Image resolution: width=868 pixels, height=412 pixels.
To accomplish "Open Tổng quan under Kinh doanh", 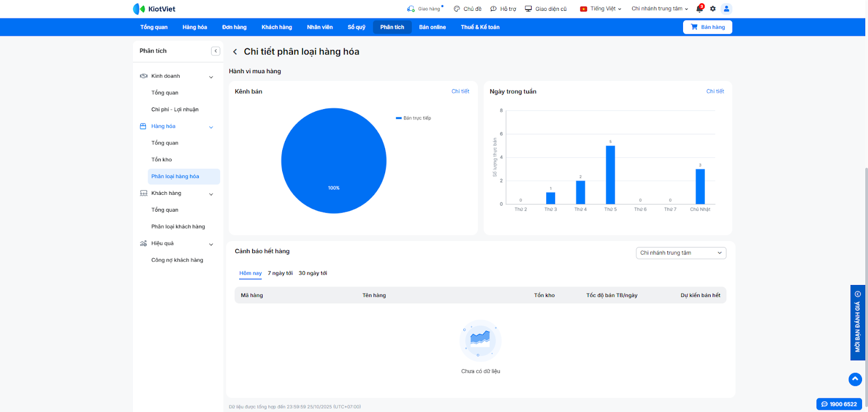I will [x=165, y=93].
